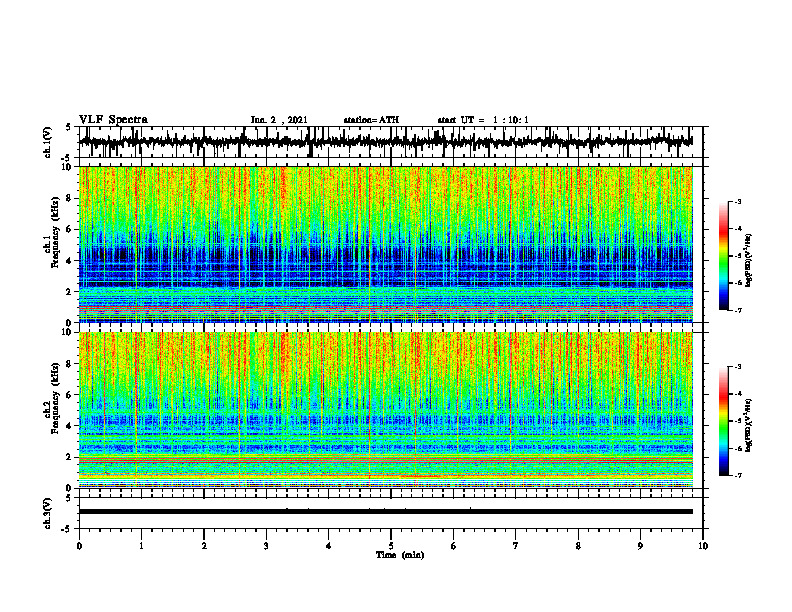Image resolution: width=792 pixels, height=612 pixels.
Task: Click the ch.1 spectrogram panel
Action: 385,244
